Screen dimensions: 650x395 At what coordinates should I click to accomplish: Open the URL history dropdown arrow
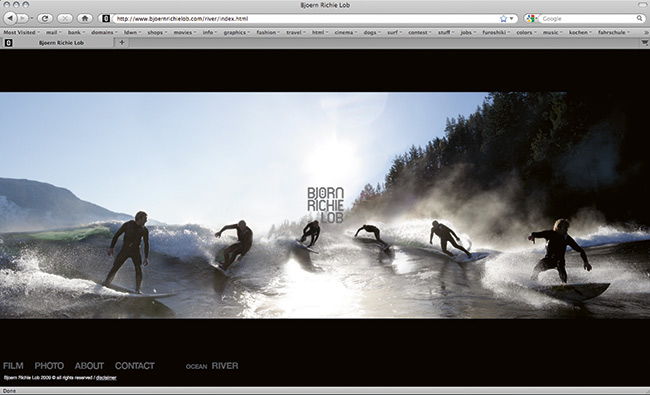pyautogui.click(x=512, y=19)
